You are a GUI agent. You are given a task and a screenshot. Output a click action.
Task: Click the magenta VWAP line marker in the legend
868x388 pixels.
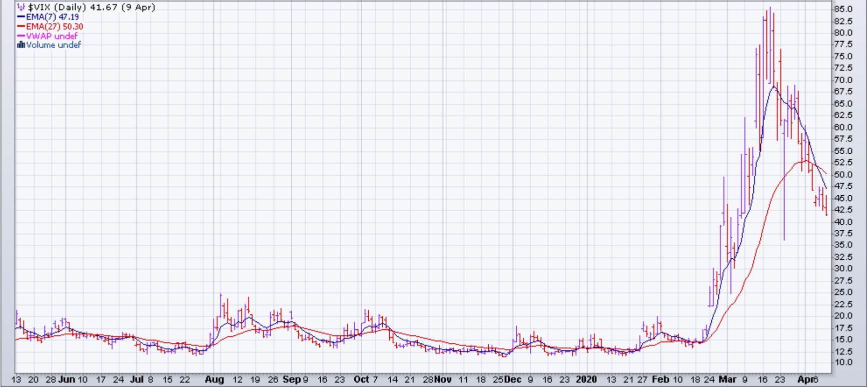[21, 36]
